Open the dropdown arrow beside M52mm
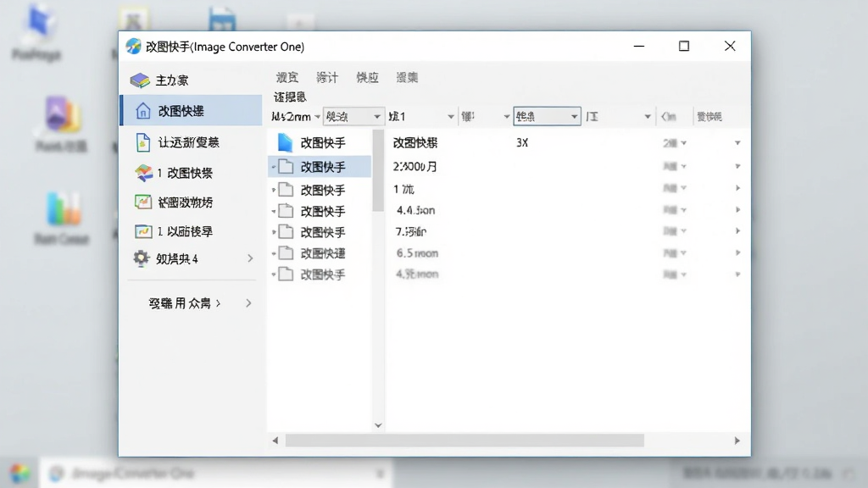Viewport: 868px width, 488px height. click(317, 117)
